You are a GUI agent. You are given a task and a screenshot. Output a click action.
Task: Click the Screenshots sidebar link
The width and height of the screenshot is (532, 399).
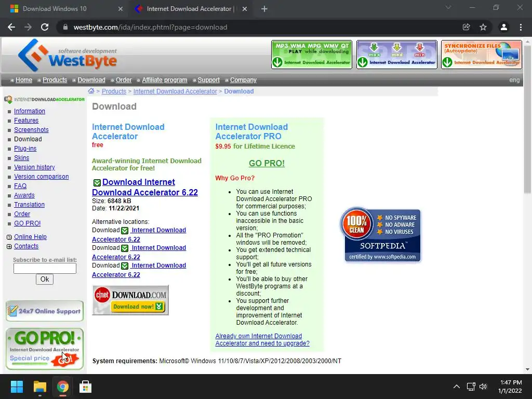click(31, 129)
